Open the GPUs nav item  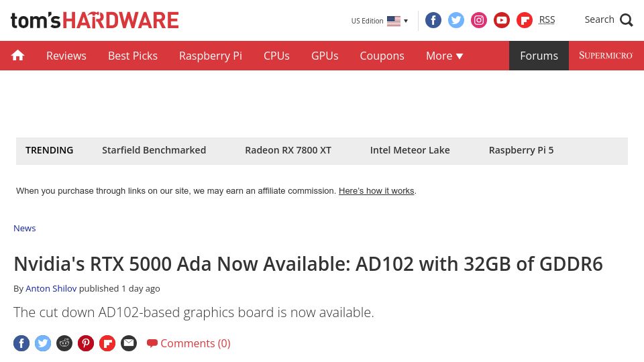click(x=325, y=56)
